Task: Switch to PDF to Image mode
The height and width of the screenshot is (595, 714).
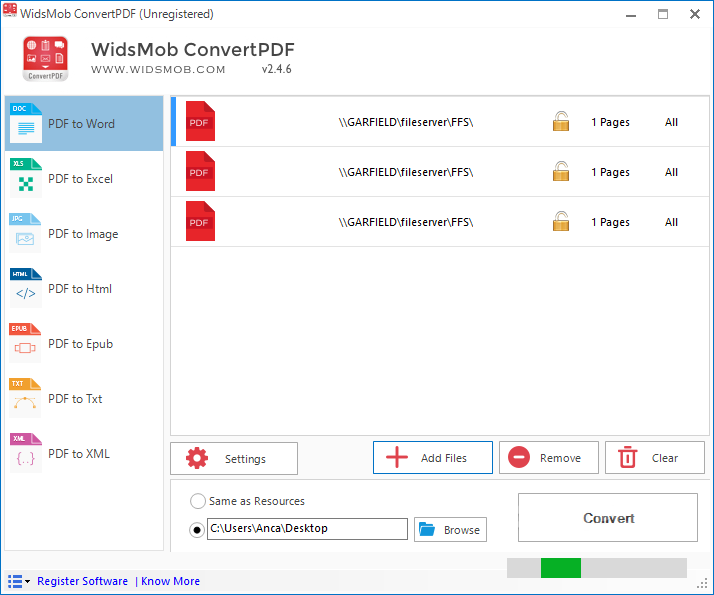Action: pos(84,234)
